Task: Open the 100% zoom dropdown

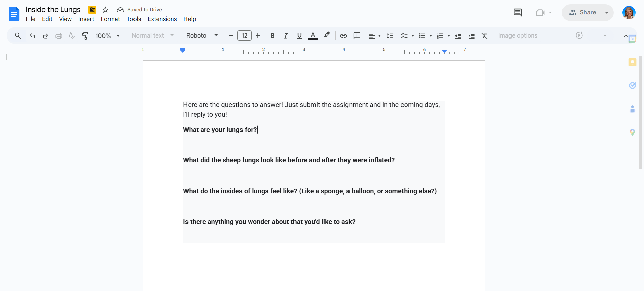Action: (108, 35)
